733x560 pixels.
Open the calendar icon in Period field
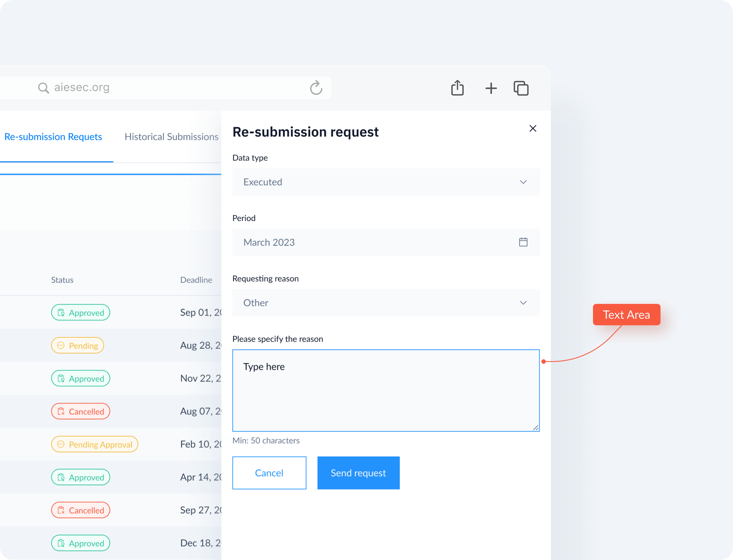[x=523, y=242]
